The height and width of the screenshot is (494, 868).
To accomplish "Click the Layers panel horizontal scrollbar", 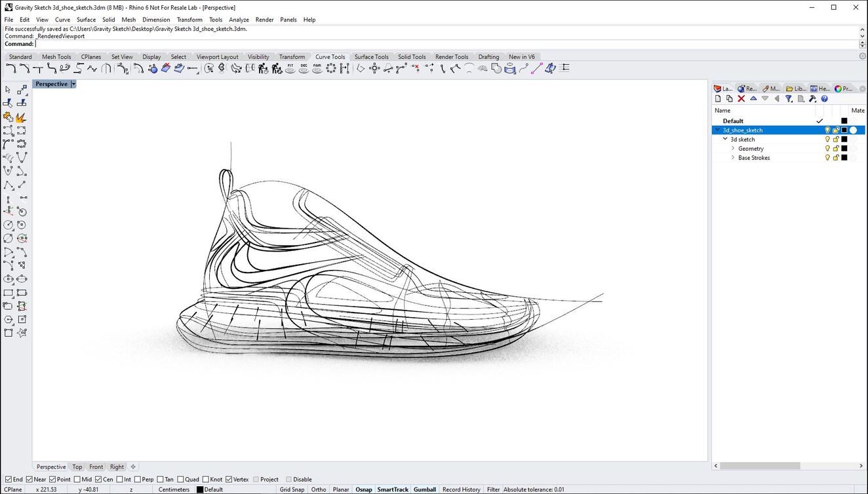I will pyautogui.click(x=760, y=466).
